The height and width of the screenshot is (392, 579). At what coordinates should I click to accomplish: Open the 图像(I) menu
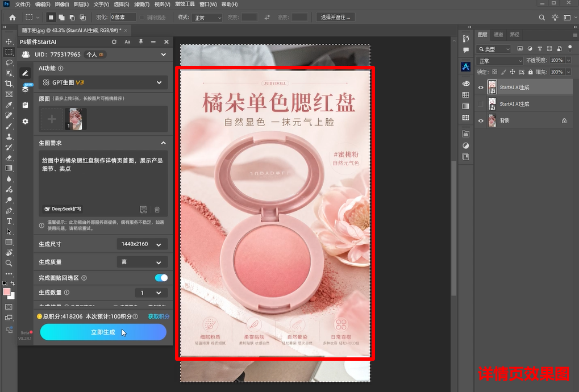click(62, 5)
